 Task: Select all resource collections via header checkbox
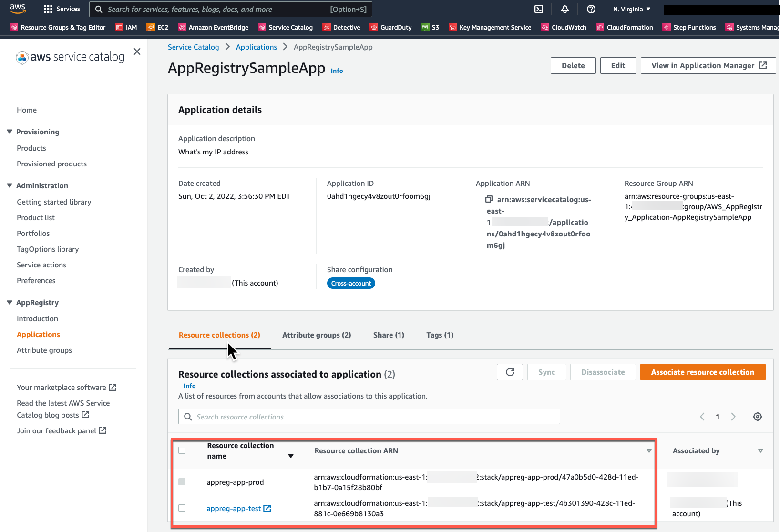point(182,450)
